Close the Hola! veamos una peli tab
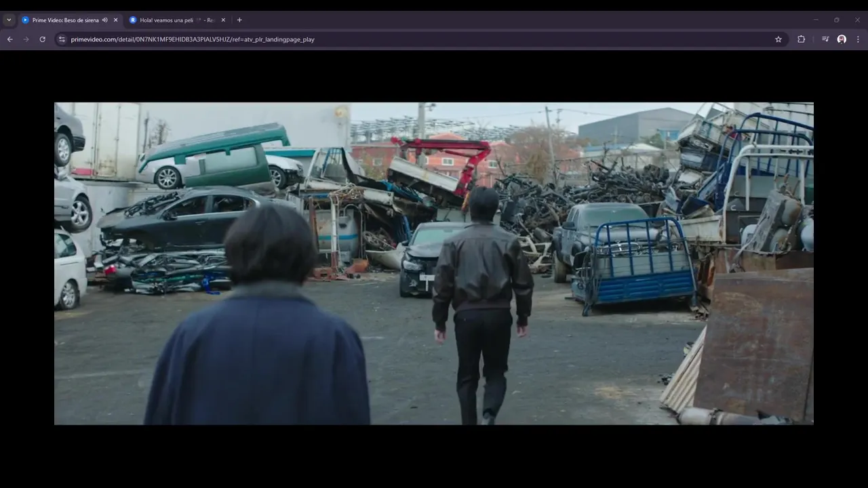868x488 pixels. tap(223, 20)
